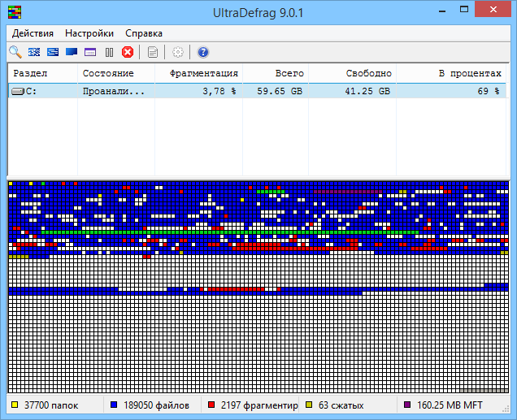Click the yellow folders legend swatch
This screenshot has height=420, width=517.
point(14,405)
